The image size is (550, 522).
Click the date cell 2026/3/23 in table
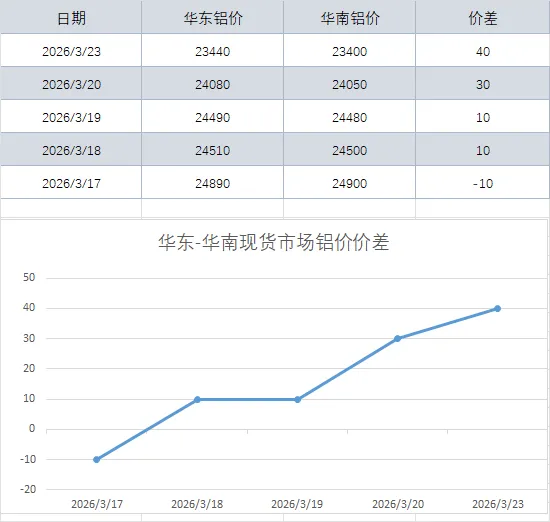point(71,51)
